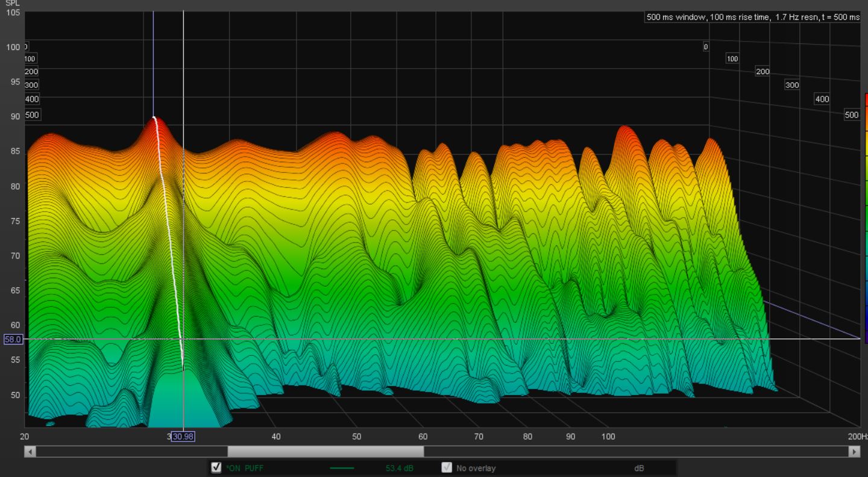Click the 200Hz frequency axis label
The image size is (868, 477).
coord(858,437)
